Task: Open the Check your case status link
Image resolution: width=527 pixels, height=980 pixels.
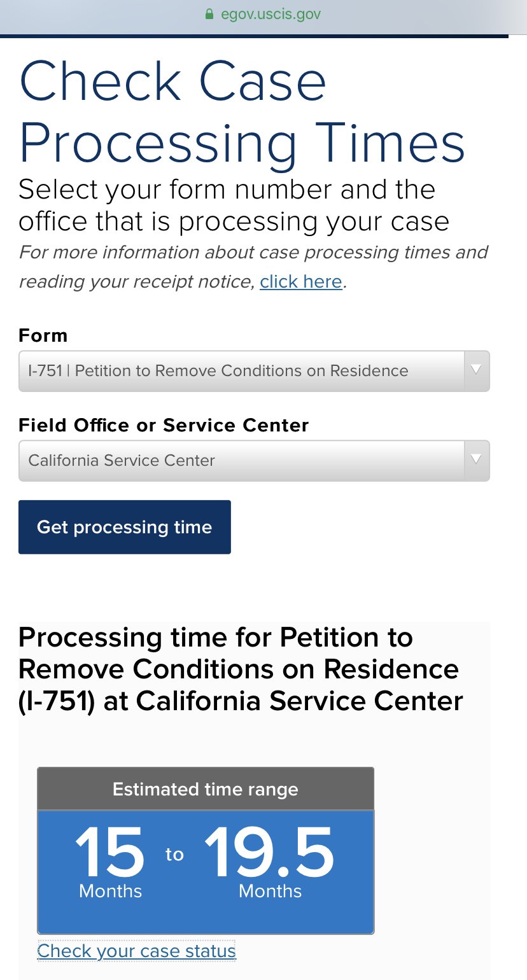Action: point(137,951)
